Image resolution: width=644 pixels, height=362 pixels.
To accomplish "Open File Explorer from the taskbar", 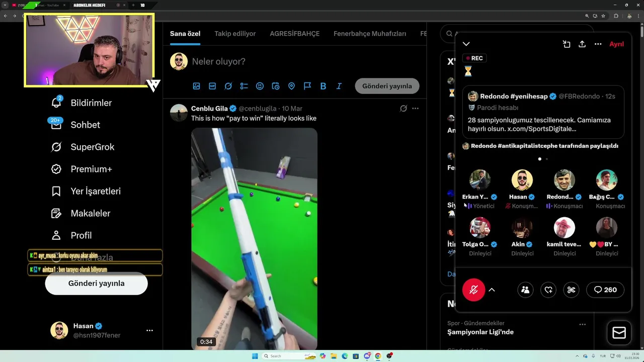I will point(333,356).
